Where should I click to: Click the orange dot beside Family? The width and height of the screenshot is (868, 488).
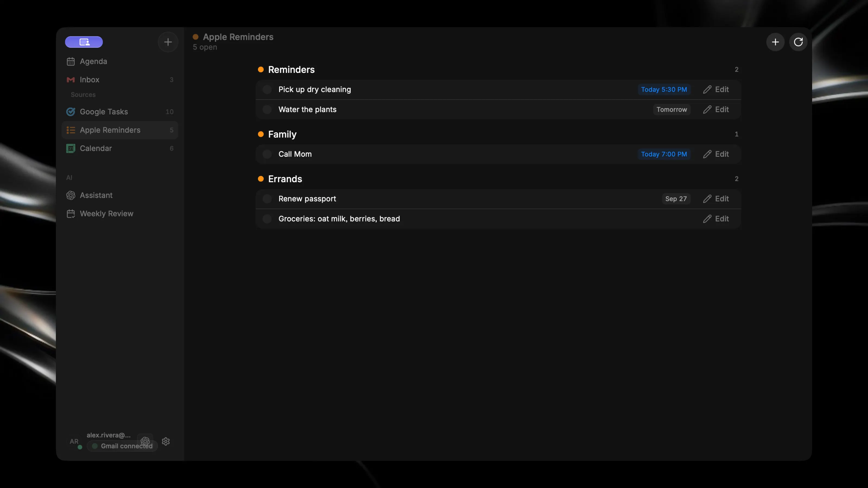pyautogui.click(x=260, y=134)
